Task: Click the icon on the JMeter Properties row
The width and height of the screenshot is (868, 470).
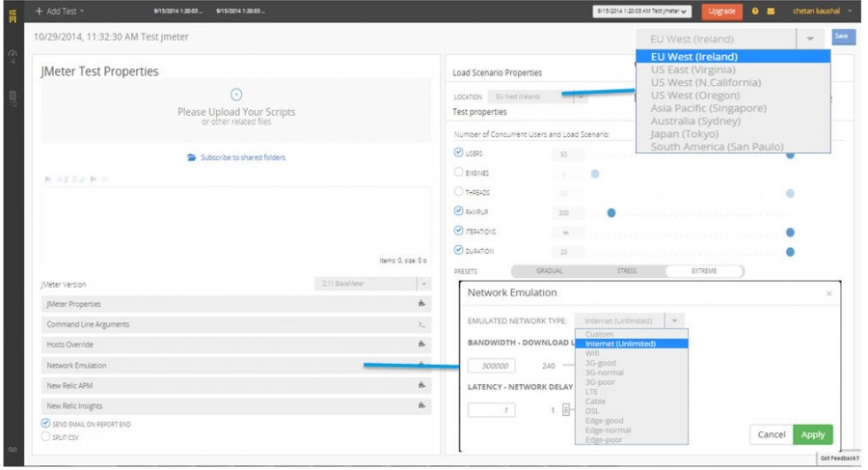Action: [x=421, y=304]
